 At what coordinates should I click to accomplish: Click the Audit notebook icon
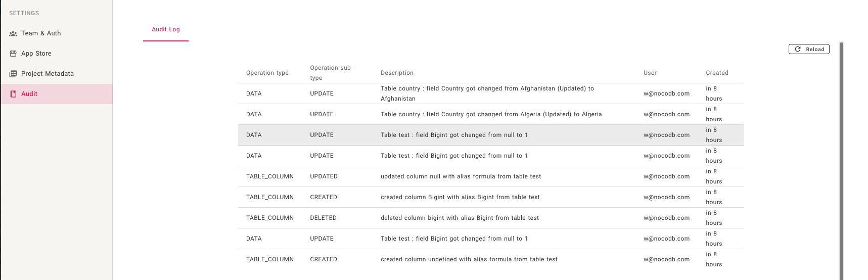click(x=13, y=94)
